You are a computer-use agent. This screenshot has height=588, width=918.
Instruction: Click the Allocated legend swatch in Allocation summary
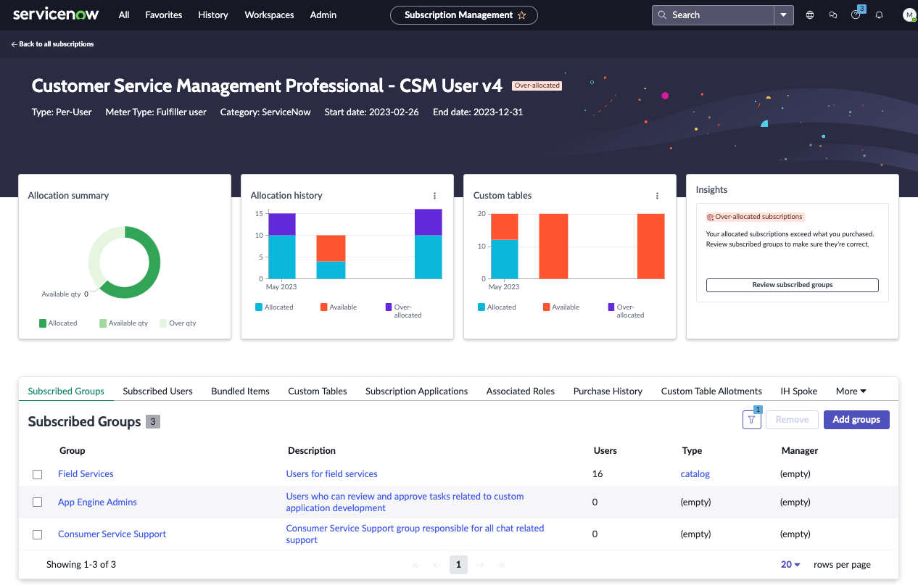pyautogui.click(x=43, y=323)
